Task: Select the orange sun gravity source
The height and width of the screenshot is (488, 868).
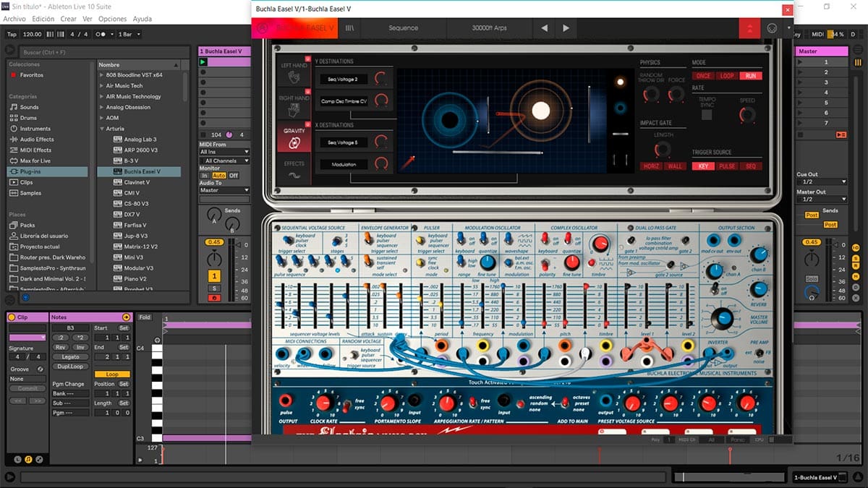Action: click(x=620, y=82)
